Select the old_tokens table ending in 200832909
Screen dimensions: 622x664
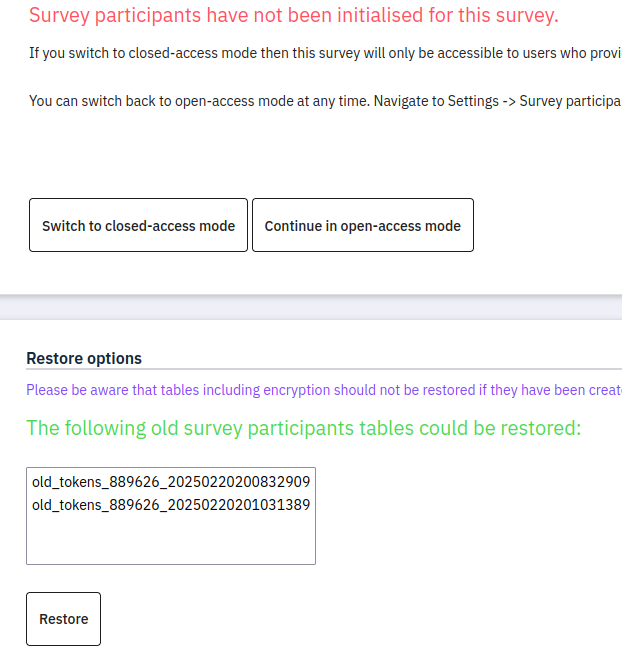[x=171, y=482]
